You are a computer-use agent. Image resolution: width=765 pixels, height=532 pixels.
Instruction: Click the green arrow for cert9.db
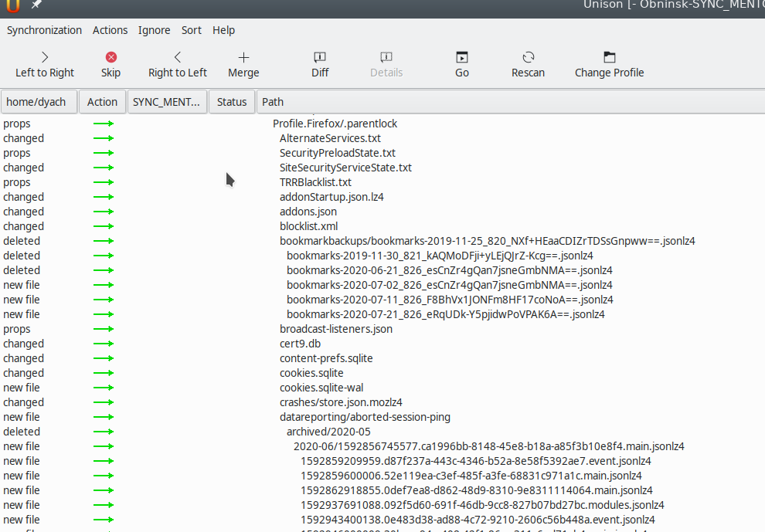tap(104, 344)
